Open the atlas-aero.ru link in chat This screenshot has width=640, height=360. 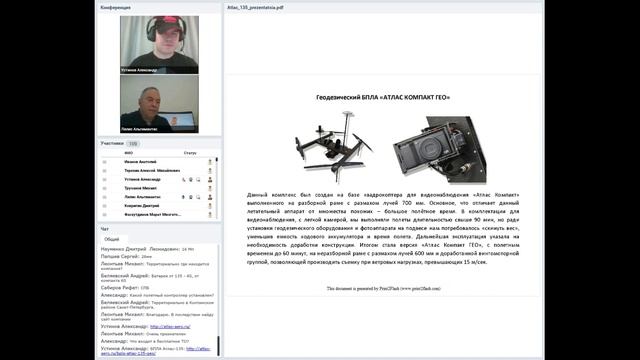170,327
